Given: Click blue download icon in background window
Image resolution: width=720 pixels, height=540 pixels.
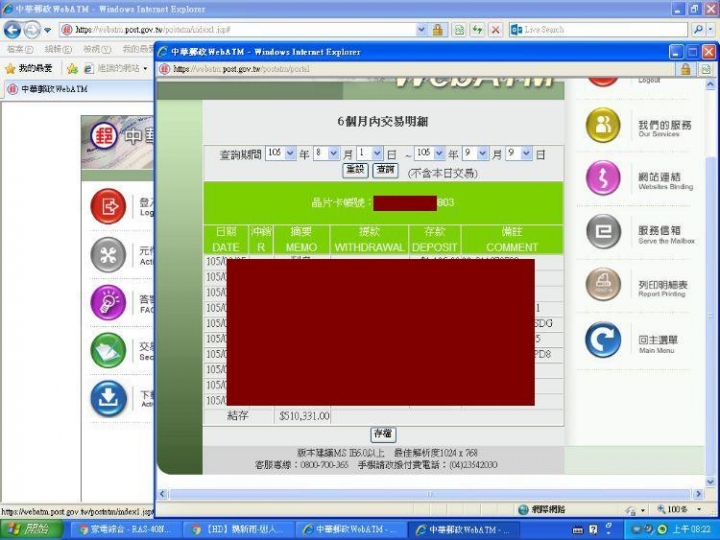Looking at the screenshot, I should click(108, 398).
